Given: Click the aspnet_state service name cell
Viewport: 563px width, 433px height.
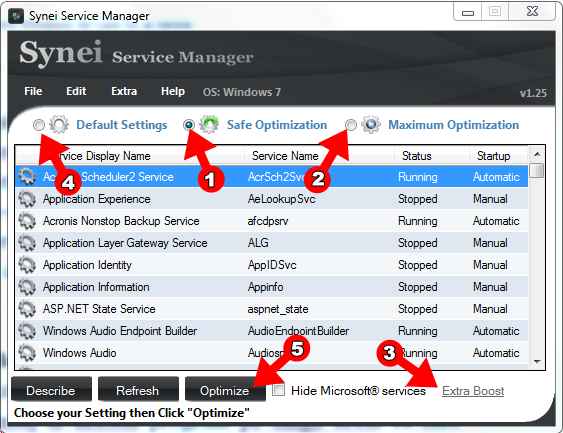Looking at the screenshot, I should [278, 309].
